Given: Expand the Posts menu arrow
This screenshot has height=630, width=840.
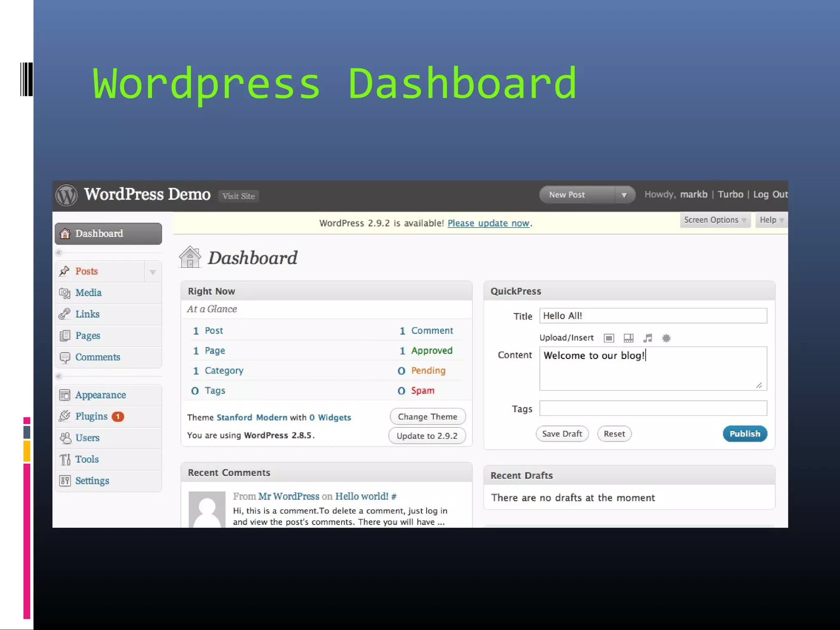Looking at the screenshot, I should point(153,272).
